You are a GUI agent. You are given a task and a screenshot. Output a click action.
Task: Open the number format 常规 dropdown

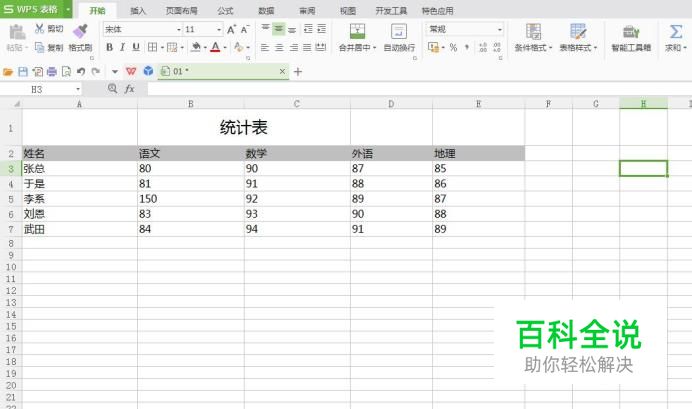pyautogui.click(x=500, y=30)
